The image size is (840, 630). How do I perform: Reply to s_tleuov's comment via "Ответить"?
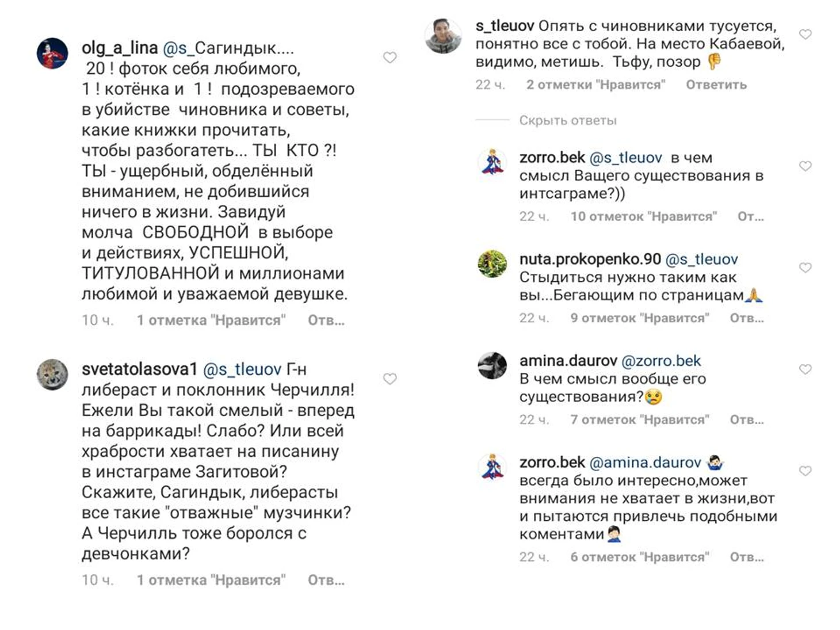(x=716, y=85)
